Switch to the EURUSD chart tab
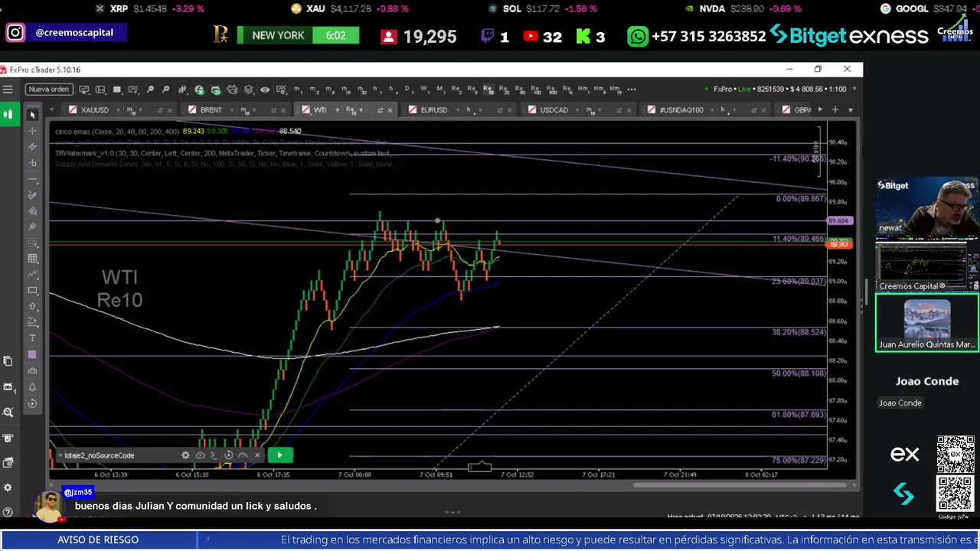Image resolution: width=980 pixels, height=551 pixels. 433,110
